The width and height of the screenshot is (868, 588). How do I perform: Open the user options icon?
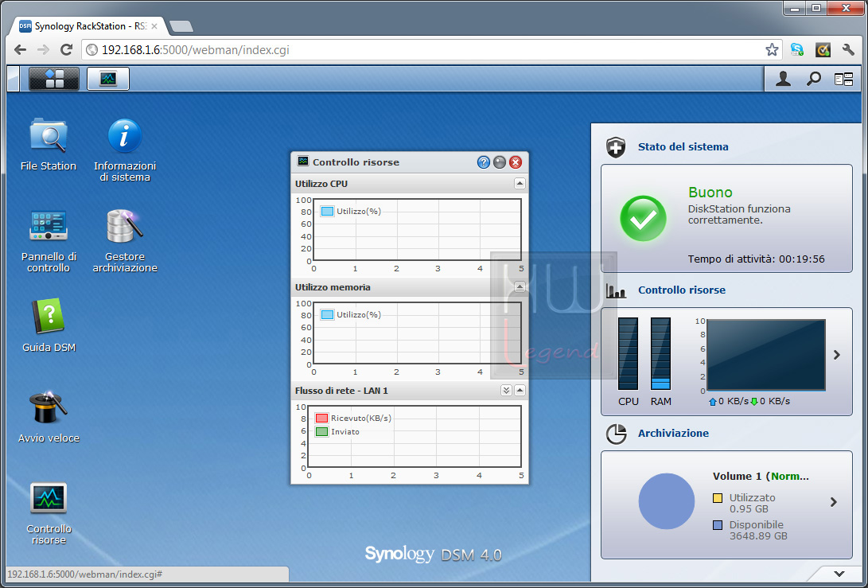coord(783,79)
